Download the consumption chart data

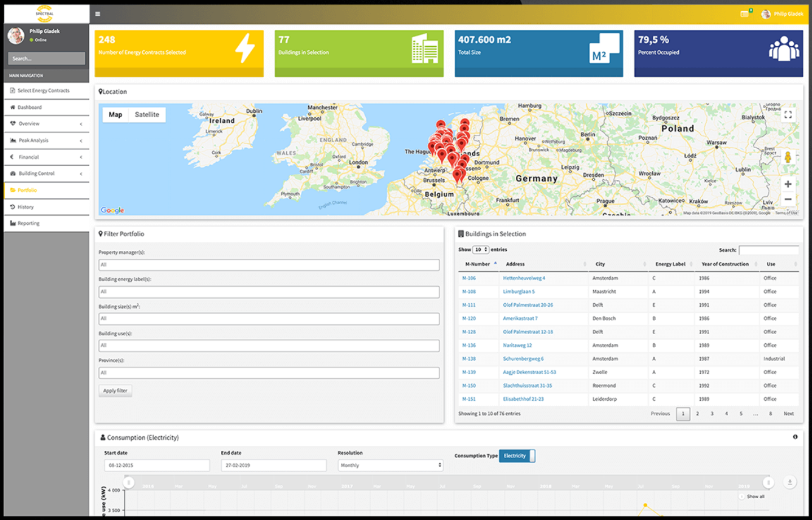coord(790,481)
